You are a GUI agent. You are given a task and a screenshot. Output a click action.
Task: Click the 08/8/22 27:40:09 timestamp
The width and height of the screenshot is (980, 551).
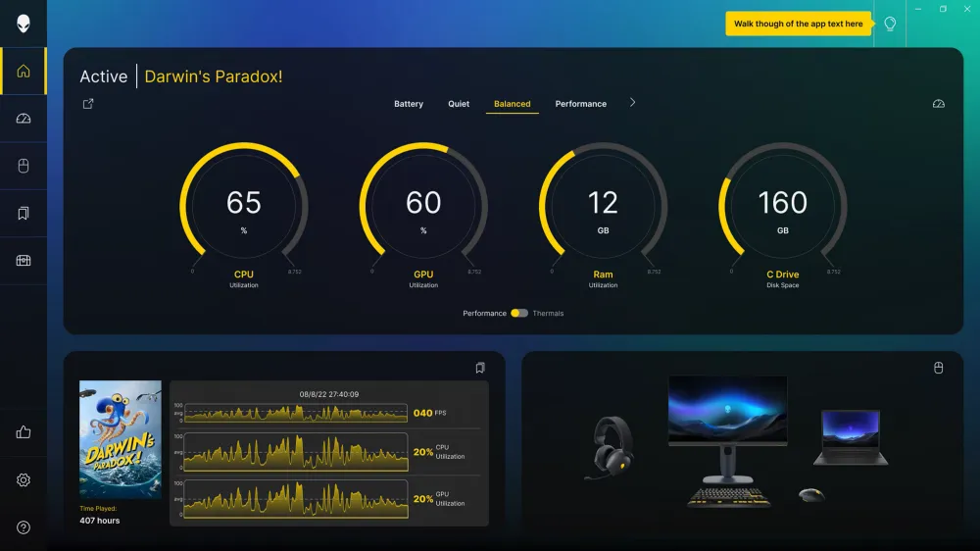[x=328, y=394]
